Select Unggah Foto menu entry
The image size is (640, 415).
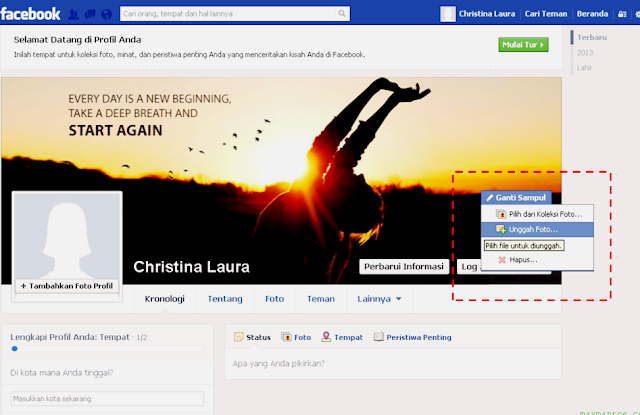tap(537, 229)
